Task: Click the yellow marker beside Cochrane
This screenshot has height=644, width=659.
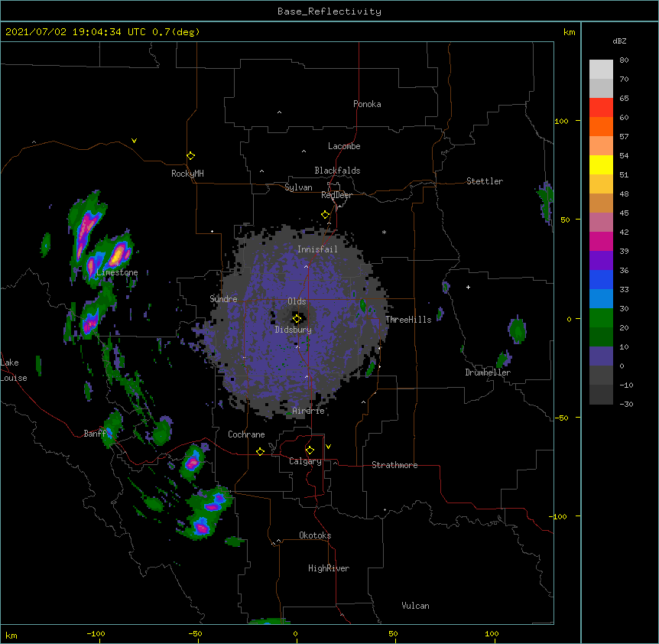Action: coord(261,451)
